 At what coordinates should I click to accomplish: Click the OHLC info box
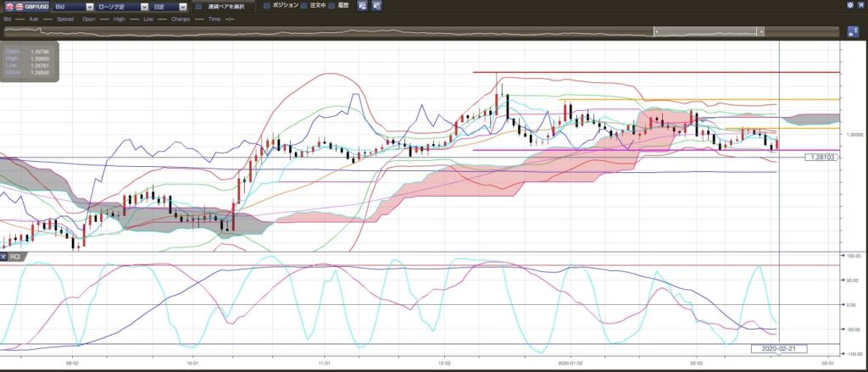click(30, 62)
